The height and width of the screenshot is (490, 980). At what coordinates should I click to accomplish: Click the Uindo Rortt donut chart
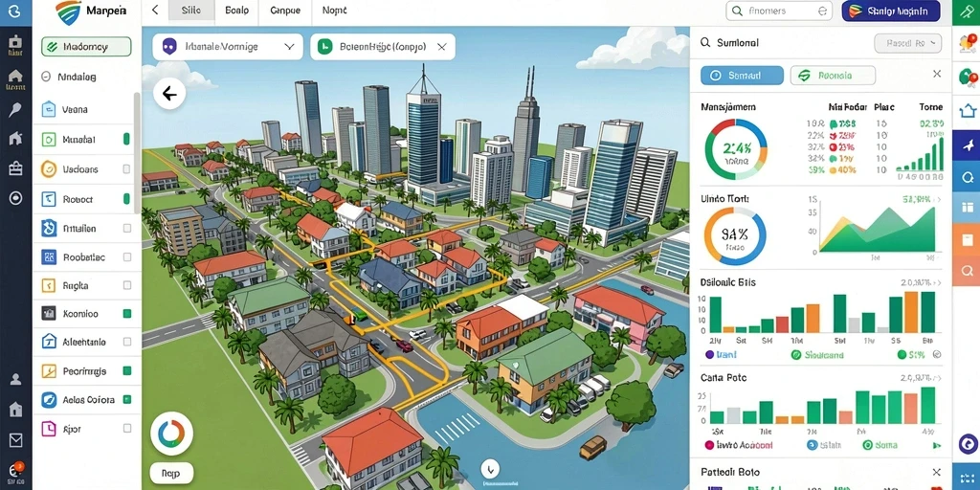click(x=734, y=237)
